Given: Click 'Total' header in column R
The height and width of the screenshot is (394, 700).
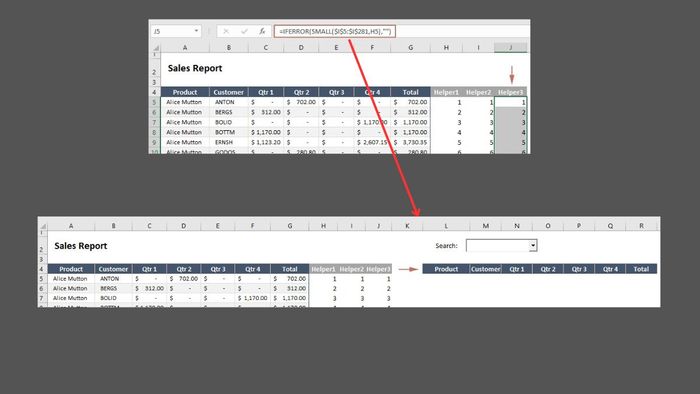Looking at the screenshot, I should pos(641,269).
